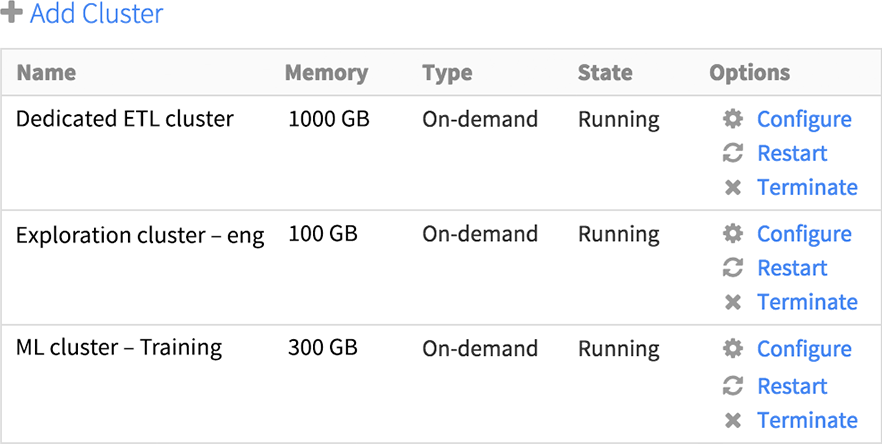
Task: Click terminate X icon for Exploration cluster
Action: click(733, 302)
